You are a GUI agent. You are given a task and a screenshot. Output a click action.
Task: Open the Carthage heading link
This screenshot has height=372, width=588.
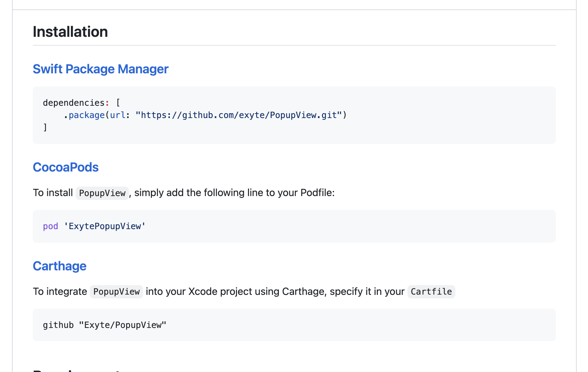click(x=60, y=266)
